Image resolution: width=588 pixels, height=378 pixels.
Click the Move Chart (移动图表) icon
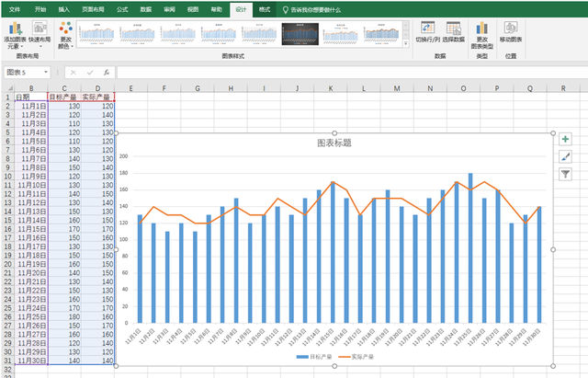click(x=511, y=29)
